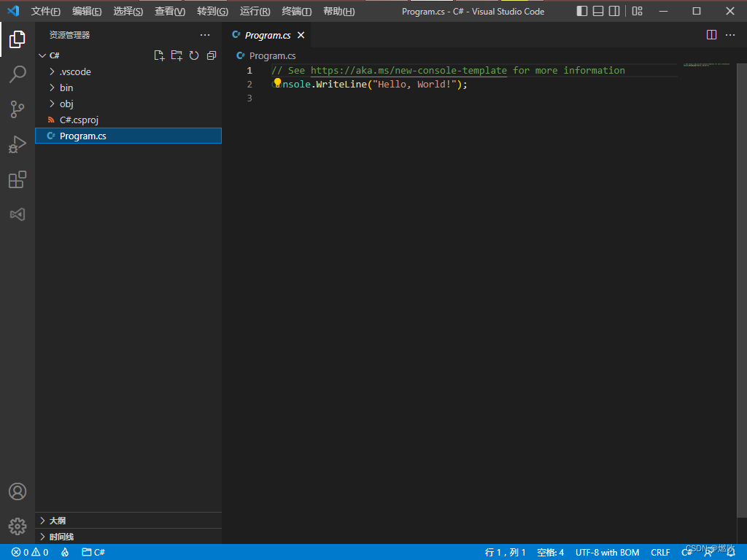Change encoding from UTF-8 with BOM
Viewport: 747px width, 560px height.
pos(608,552)
